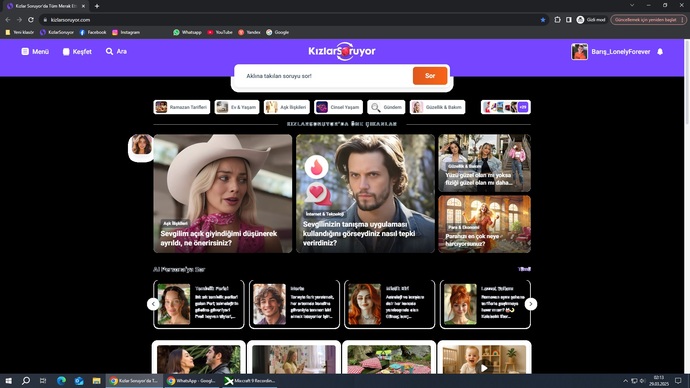Select the Ramazan Tarifleri category

(182, 107)
